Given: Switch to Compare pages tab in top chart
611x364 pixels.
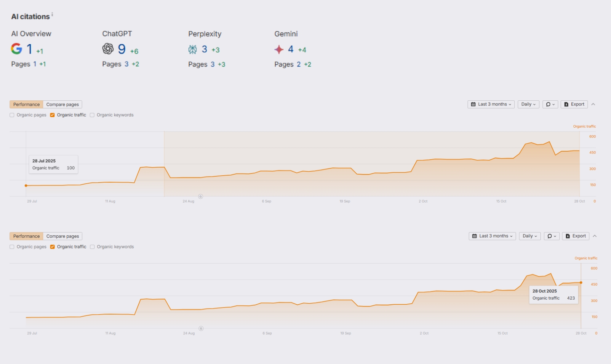Looking at the screenshot, I should pyautogui.click(x=63, y=104).
